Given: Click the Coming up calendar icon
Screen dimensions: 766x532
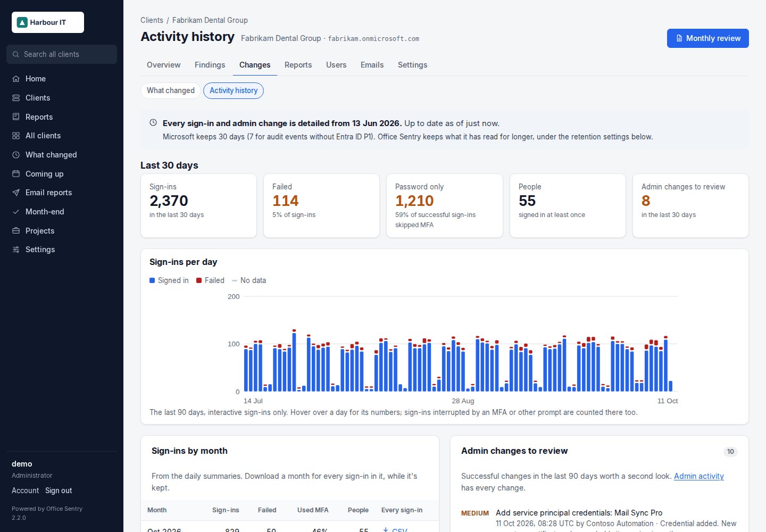Looking at the screenshot, I should pos(16,174).
